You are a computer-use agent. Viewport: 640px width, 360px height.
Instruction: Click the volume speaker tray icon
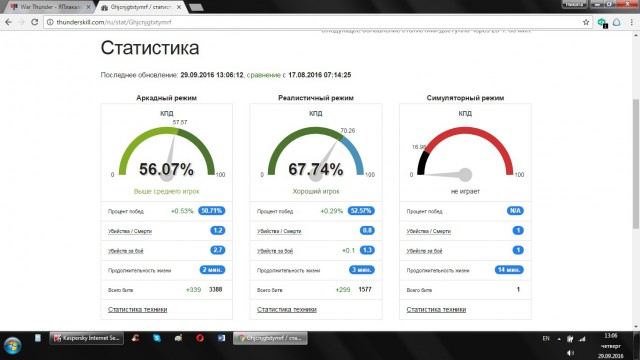tap(570, 353)
